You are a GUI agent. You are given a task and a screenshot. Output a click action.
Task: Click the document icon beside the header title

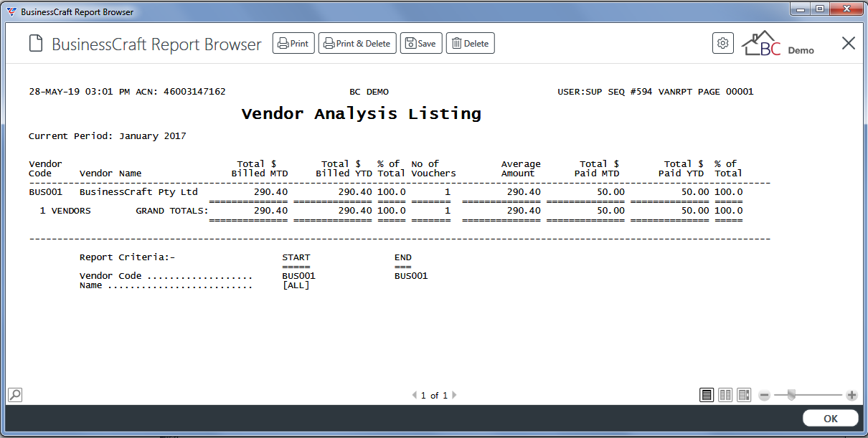[x=36, y=44]
